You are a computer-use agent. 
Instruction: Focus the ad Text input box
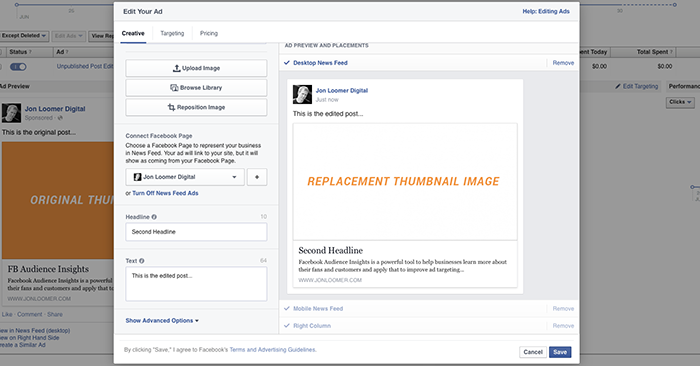196,284
